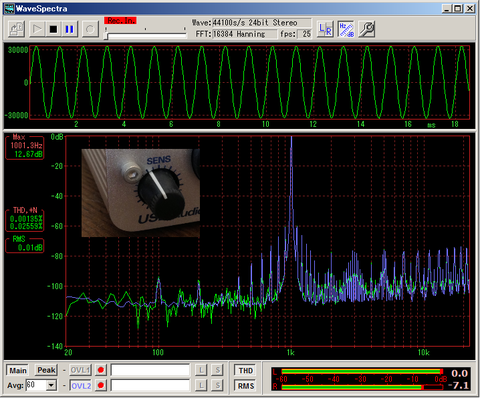Click the R peak value -7.1
This screenshot has width=480, height=398.
(x=459, y=386)
